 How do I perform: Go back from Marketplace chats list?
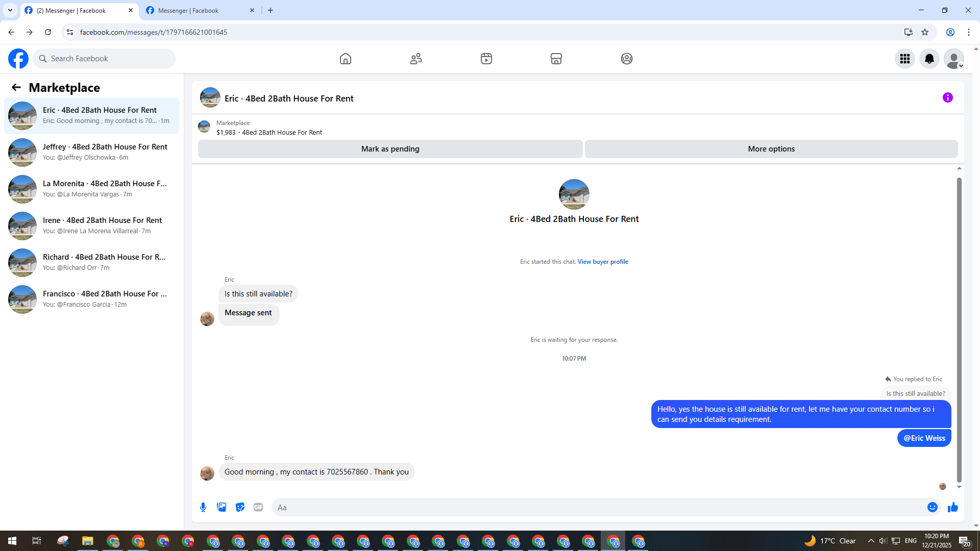coord(16,87)
